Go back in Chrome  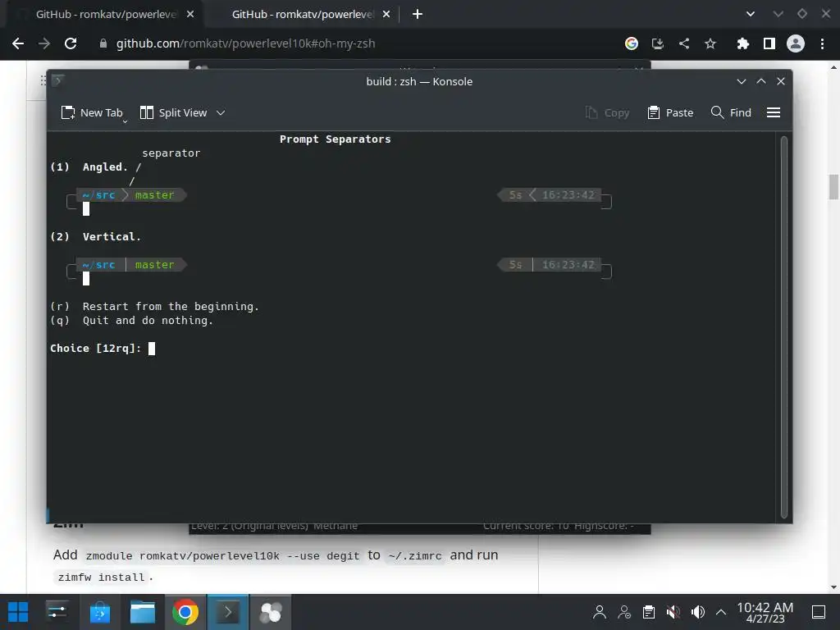tap(18, 43)
